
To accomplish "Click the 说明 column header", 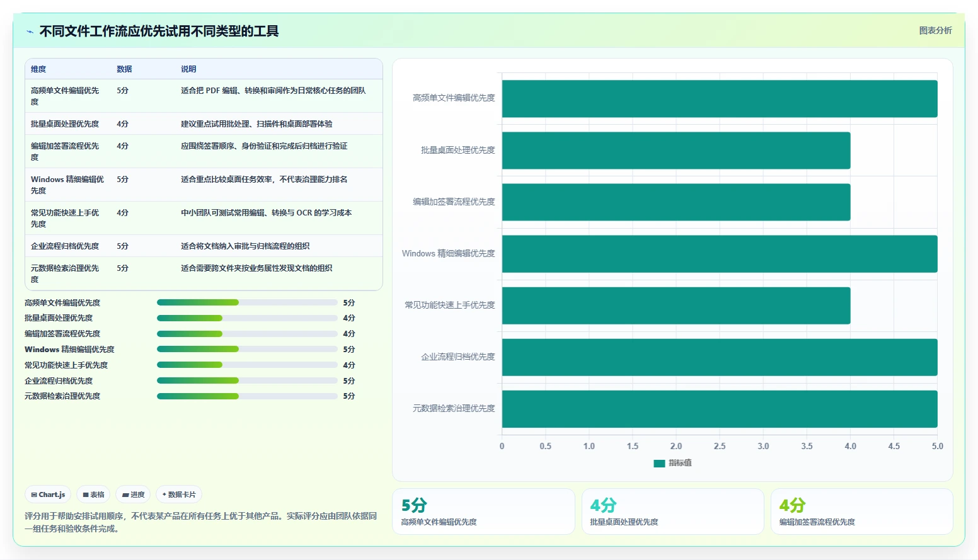I will (188, 69).
